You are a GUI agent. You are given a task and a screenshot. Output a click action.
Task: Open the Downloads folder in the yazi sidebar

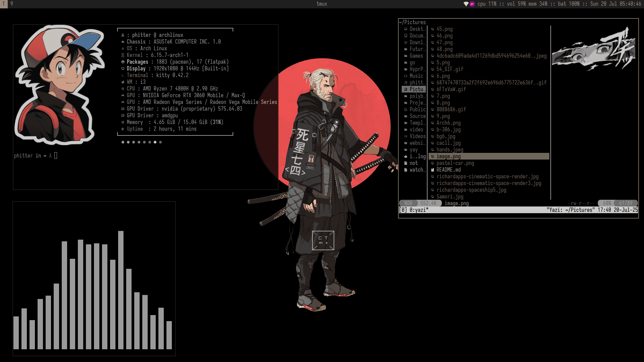[417, 42]
